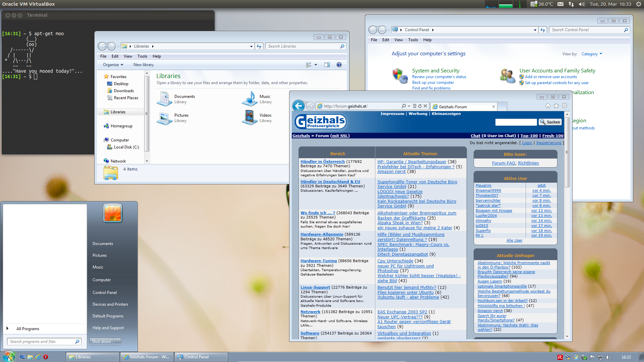Click the Windows Start orb
Image resolution: width=644 pixels, height=362 pixels.
click(9, 356)
